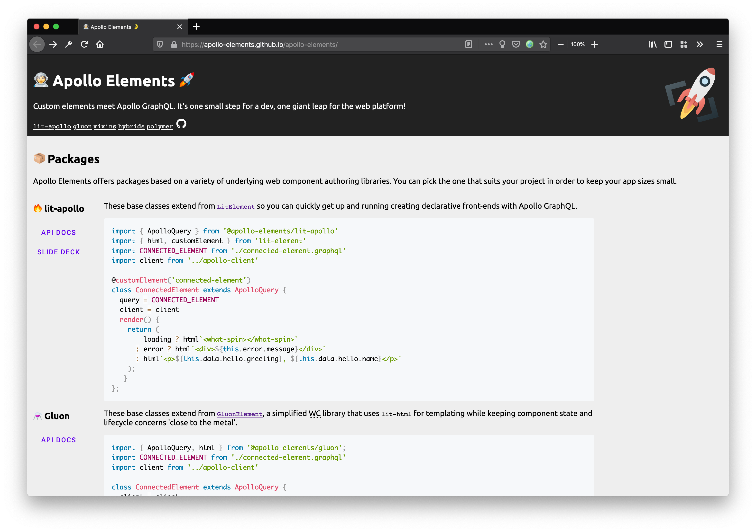Open the lit-apollo SLIDE DECK link

click(x=59, y=252)
